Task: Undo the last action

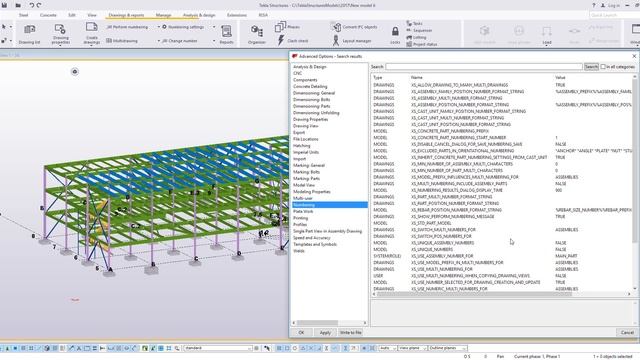Action: [x=31, y=5]
